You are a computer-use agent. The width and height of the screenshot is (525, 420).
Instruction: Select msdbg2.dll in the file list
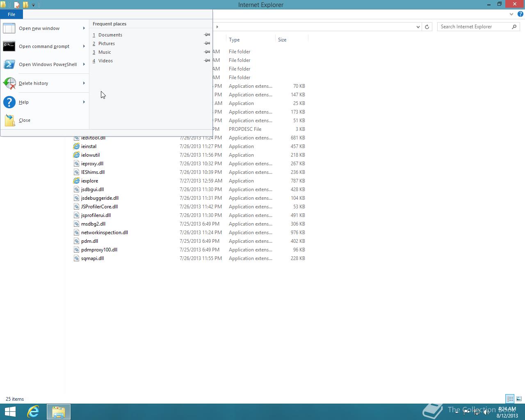(93, 224)
